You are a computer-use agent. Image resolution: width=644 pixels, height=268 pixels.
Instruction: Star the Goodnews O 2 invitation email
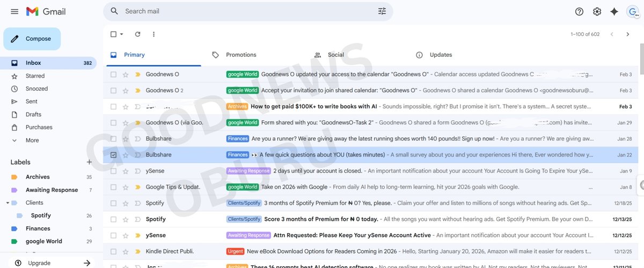pyautogui.click(x=126, y=91)
